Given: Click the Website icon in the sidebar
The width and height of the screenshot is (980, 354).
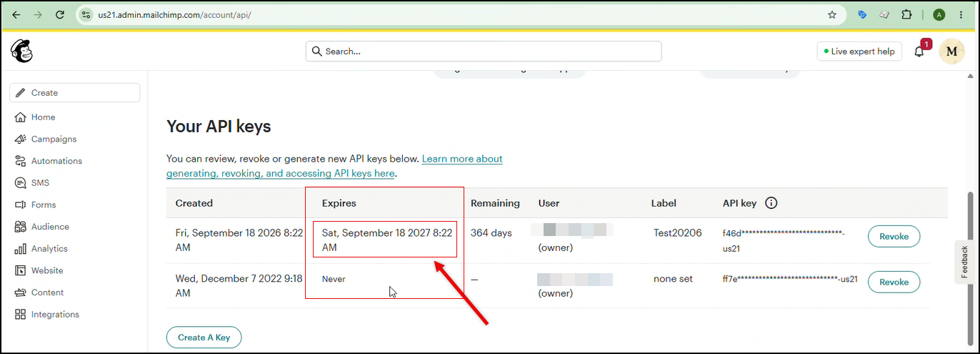Looking at the screenshot, I should point(20,271).
